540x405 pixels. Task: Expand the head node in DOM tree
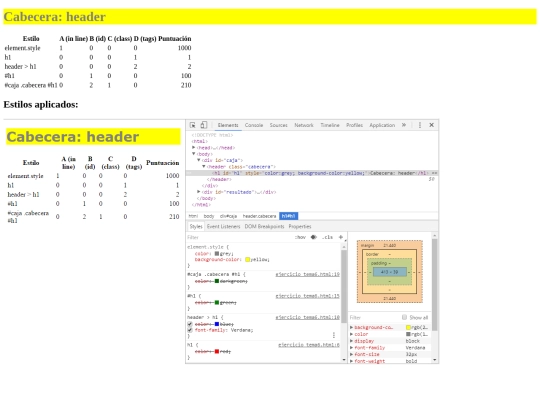(194, 147)
